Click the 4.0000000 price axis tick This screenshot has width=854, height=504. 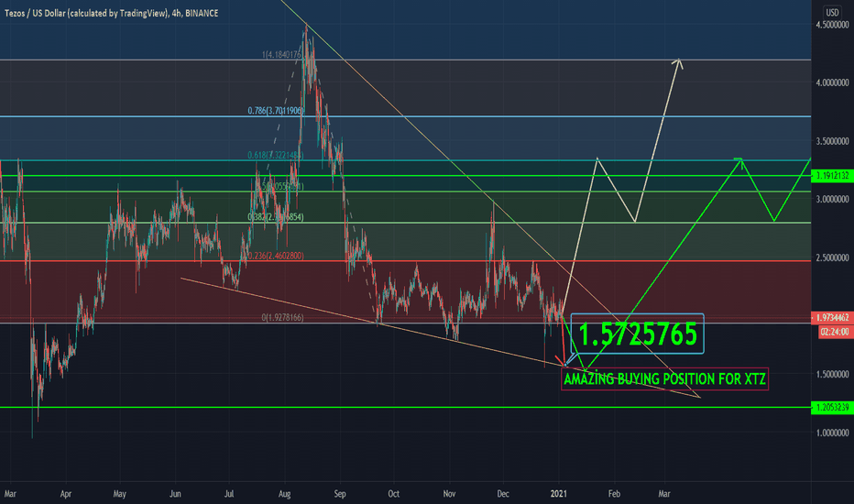click(x=832, y=82)
